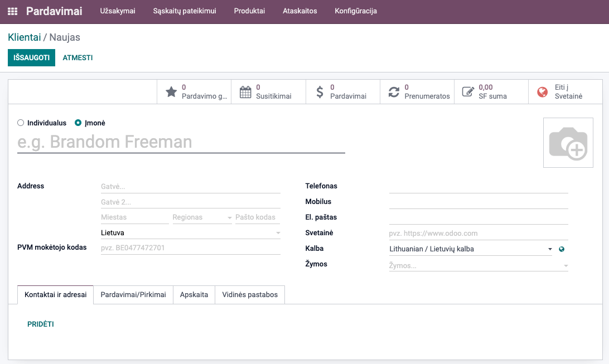This screenshot has height=364, width=609.
Task: Upload a photo via the camera placeholder
Action: tap(568, 143)
